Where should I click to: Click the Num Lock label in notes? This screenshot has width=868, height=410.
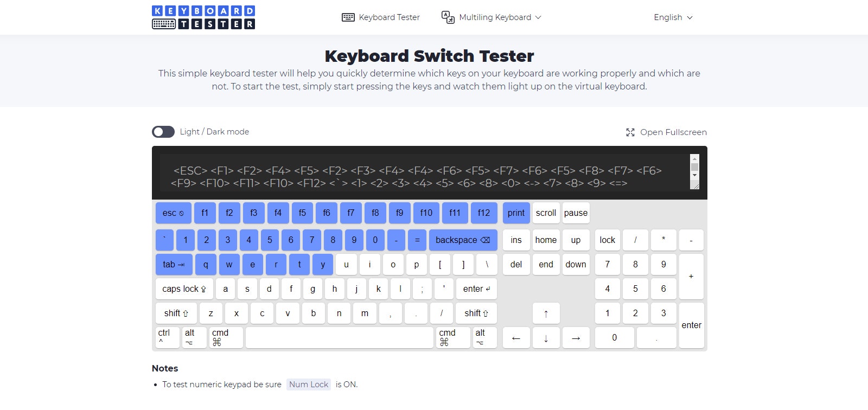[309, 385]
